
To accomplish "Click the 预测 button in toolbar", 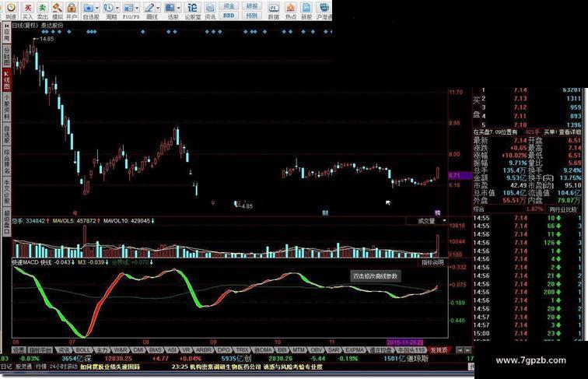I will coord(252,16).
